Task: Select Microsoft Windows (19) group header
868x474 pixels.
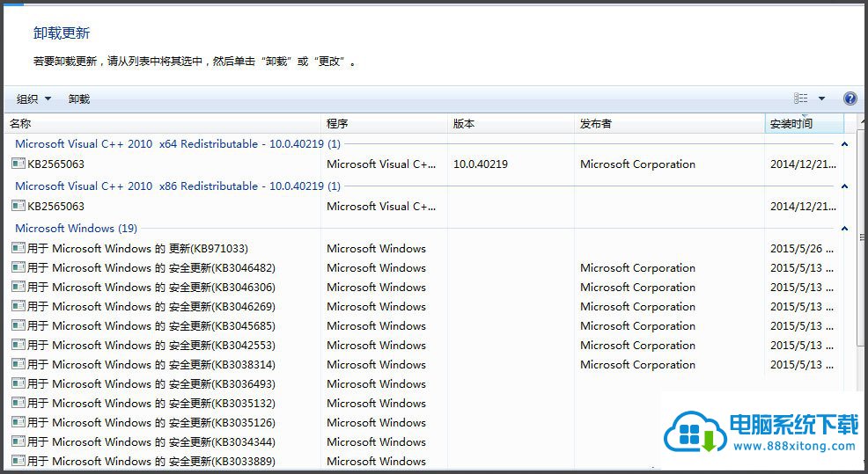Action: pyautogui.click(x=76, y=228)
